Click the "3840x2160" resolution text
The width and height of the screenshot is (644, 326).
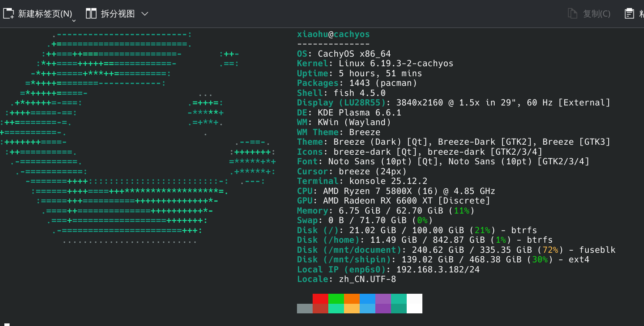[x=420, y=103]
